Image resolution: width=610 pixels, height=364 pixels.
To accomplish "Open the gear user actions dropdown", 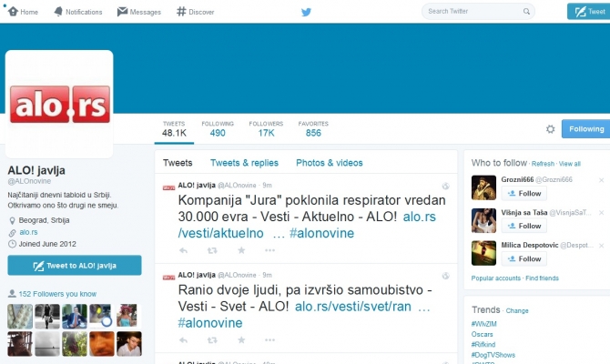I will coord(550,130).
